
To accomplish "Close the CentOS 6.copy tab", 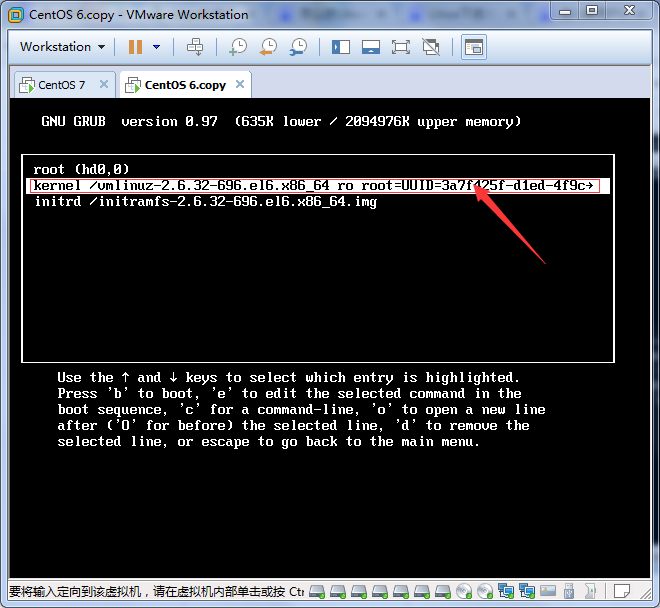I will coord(240,84).
